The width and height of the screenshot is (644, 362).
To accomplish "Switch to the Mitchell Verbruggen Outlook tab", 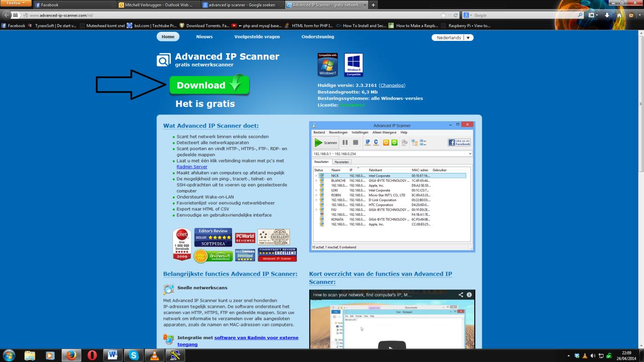I will (x=158, y=5).
